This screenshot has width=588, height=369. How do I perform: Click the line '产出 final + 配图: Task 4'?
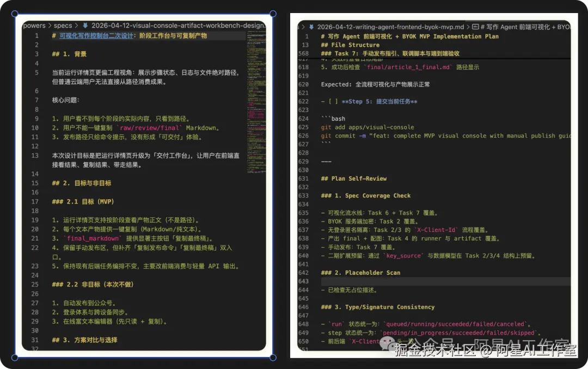click(x=411, y=238)
